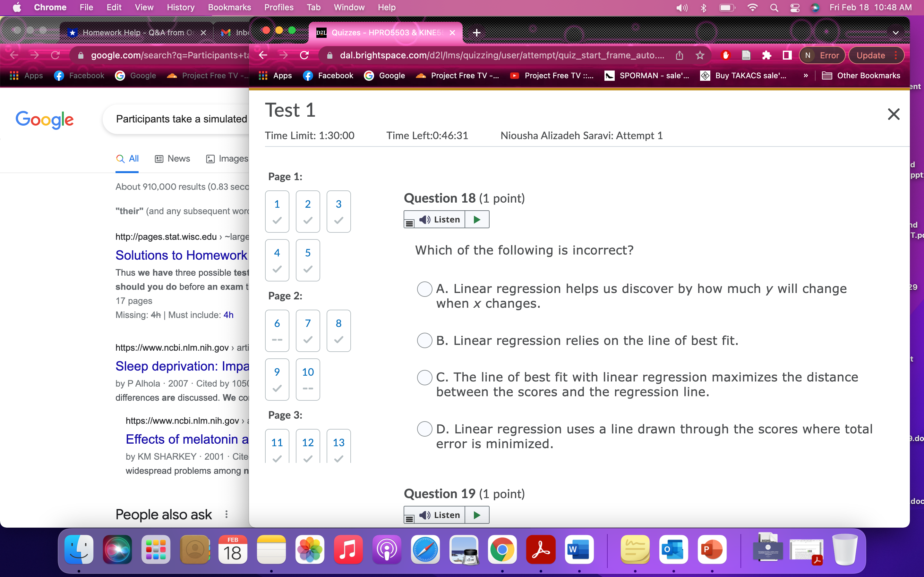
Task: Select answer option D about minimized total error
Action: pyautogui.click(x=424, y=429)
